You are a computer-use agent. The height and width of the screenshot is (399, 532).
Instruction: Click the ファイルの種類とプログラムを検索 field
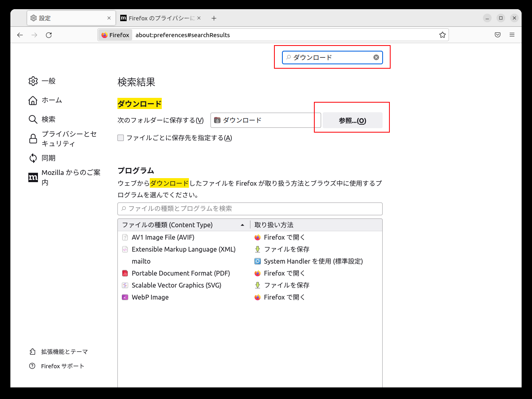(250, 209)
